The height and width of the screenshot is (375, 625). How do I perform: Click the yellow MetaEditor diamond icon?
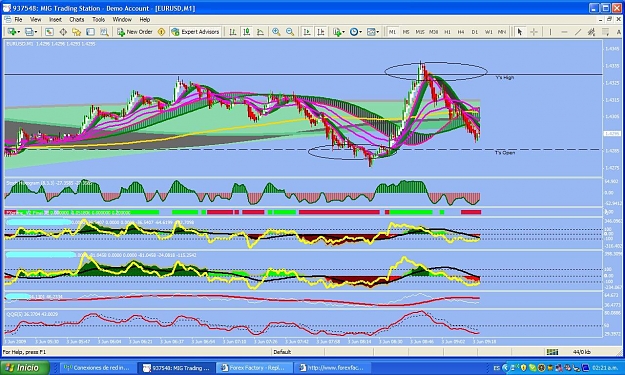(x=161, y=32)
